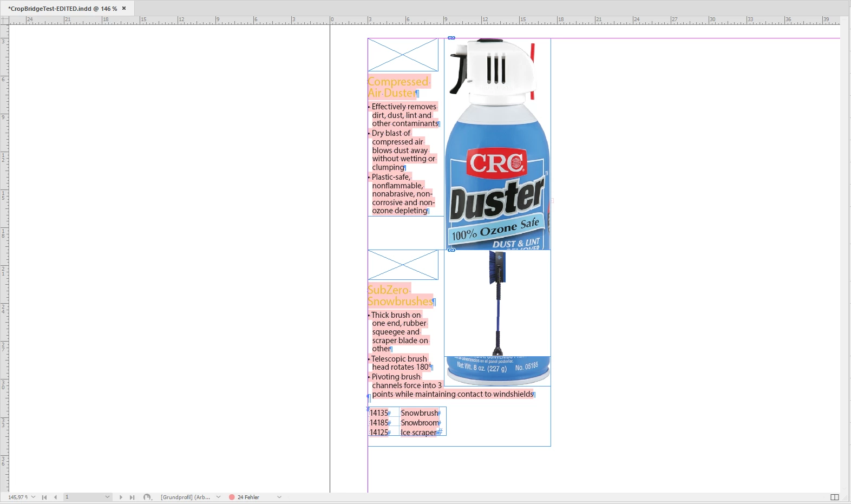The height and width of the screenshot is (504, 851).
Task: Go to the next page arrow
Action: [x=121, y=497]
